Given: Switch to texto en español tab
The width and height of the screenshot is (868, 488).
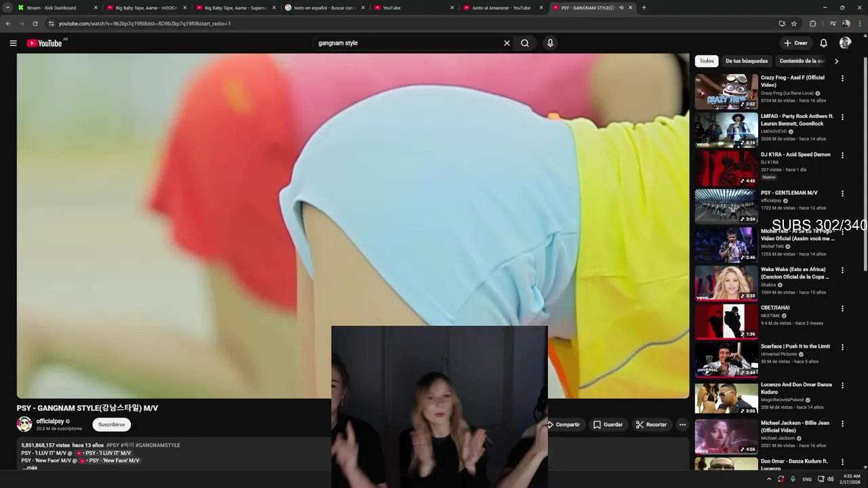Looking at the screenshot, I should pyautogui.click(x=324, y=7).
